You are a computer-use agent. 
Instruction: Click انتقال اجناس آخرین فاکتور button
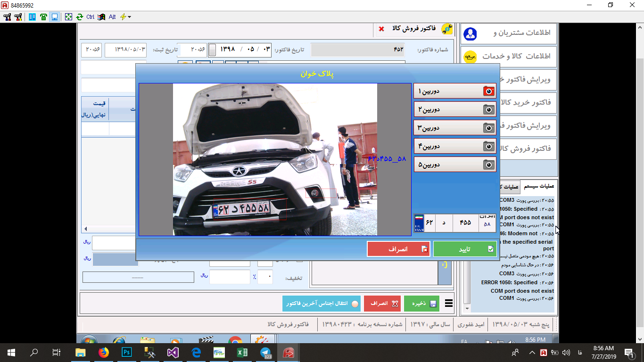click(x=322, y=304)
